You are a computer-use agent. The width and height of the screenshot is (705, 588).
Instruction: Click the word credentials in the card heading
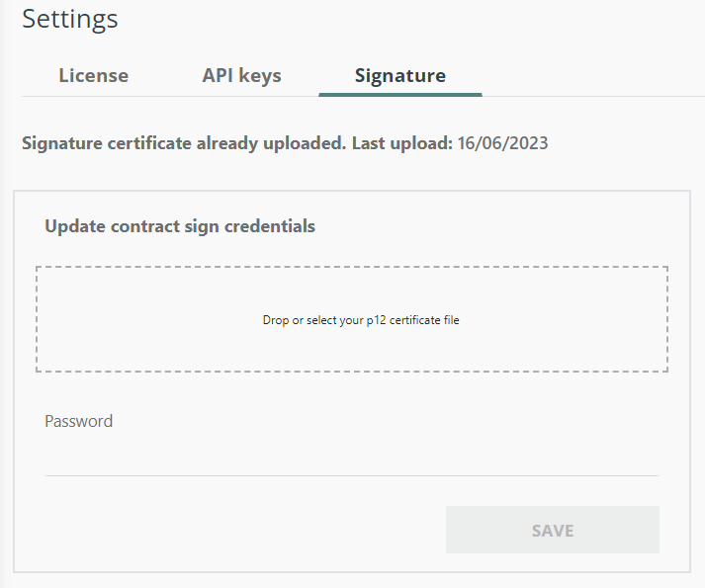tap(269, 226)
